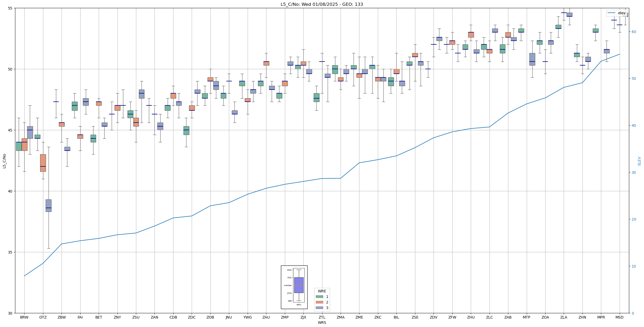This screenshot has height=327, width=644.
Task: Select the ZTL station tick label
Action: pyautogui.click(x=322, y=317)
